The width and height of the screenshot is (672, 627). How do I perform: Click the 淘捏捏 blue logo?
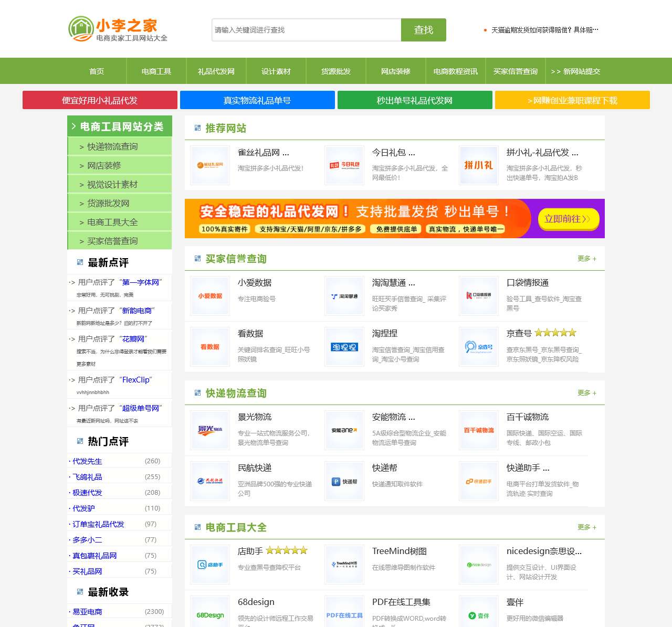click(x=344, y=346)
